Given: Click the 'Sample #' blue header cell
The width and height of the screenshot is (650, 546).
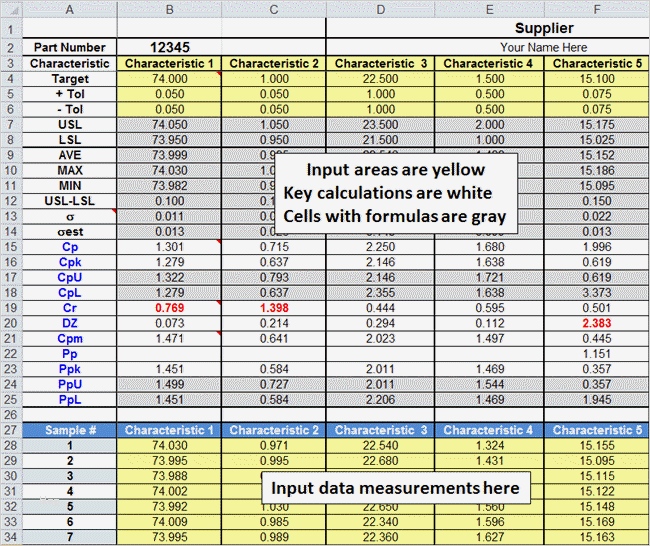Looking at the screenshot, I should click(69, 430).
